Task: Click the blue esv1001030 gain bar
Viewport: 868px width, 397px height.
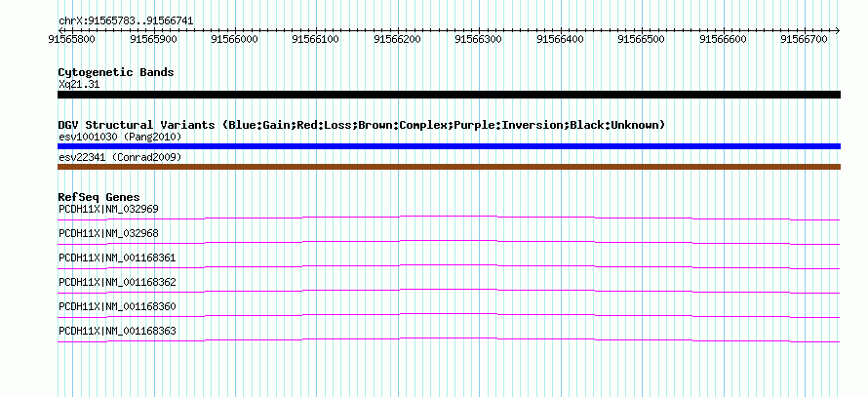Action: click(449, 146)
